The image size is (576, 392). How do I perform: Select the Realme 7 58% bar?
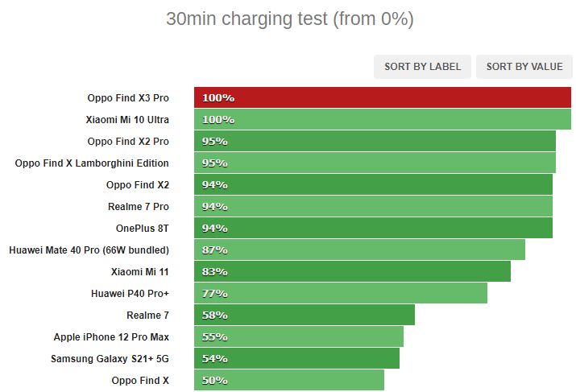[305, 315]
